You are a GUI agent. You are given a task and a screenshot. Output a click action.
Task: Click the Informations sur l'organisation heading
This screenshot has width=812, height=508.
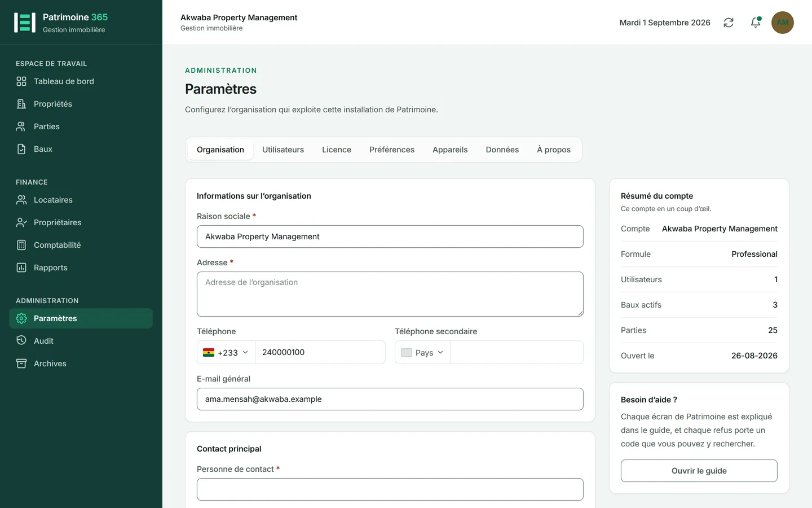point(254,196)
